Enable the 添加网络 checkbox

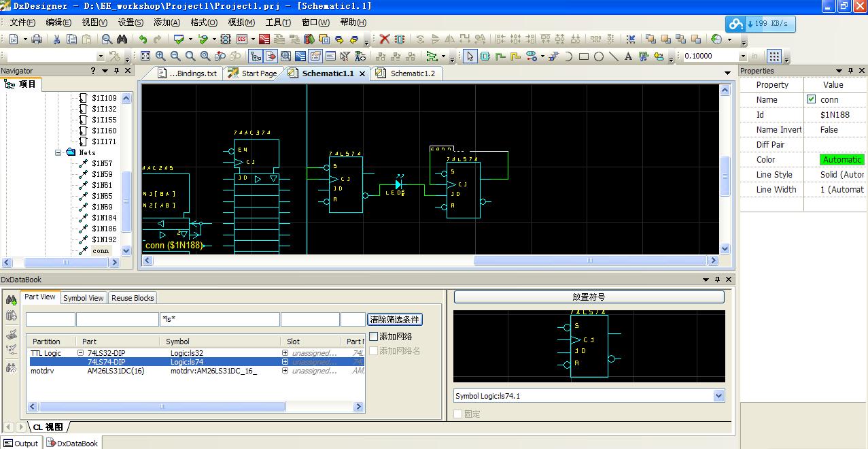373,337
